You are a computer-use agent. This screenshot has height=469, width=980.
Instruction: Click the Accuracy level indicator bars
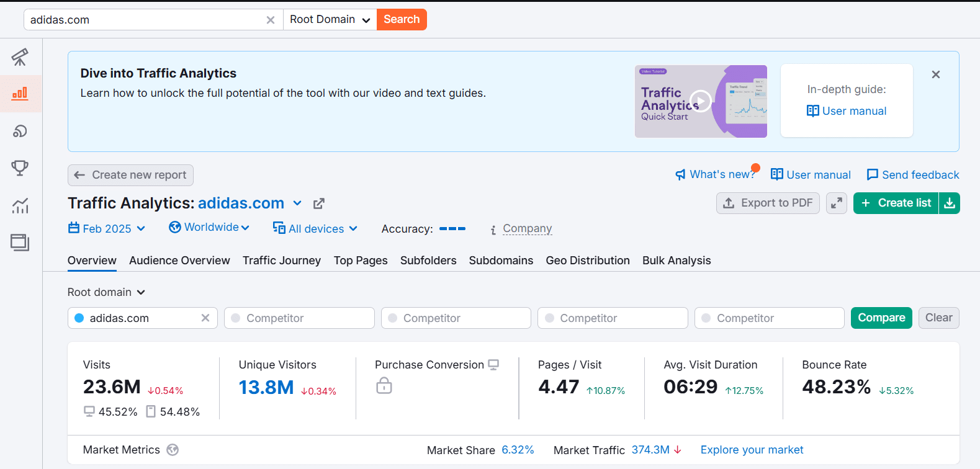(452, 229)
